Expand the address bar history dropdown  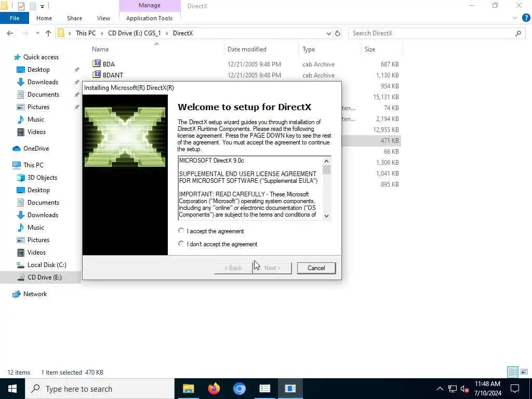click(x=328, y=33)
